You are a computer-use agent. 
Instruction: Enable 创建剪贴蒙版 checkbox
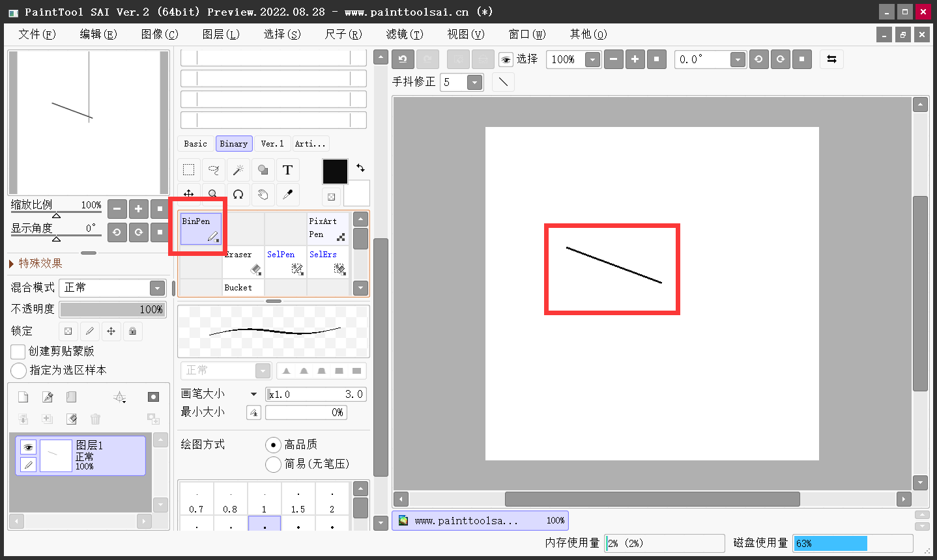(18, 352)
